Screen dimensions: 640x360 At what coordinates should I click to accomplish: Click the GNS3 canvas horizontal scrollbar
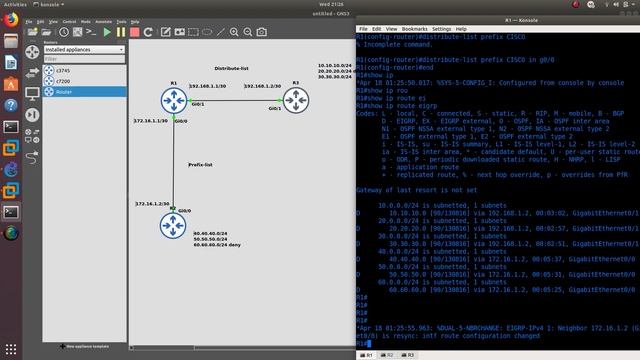(x=242, y=348)
